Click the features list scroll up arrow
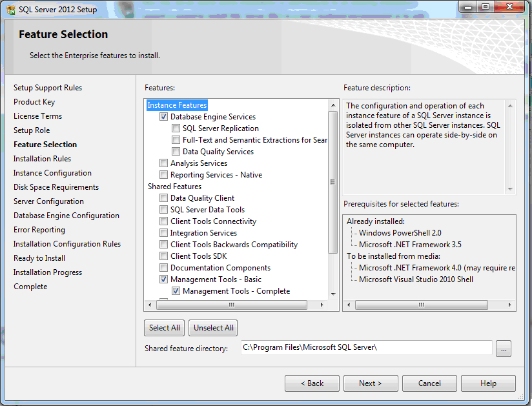The width and height of the screenshot is (532, 406). click(333, 105)
